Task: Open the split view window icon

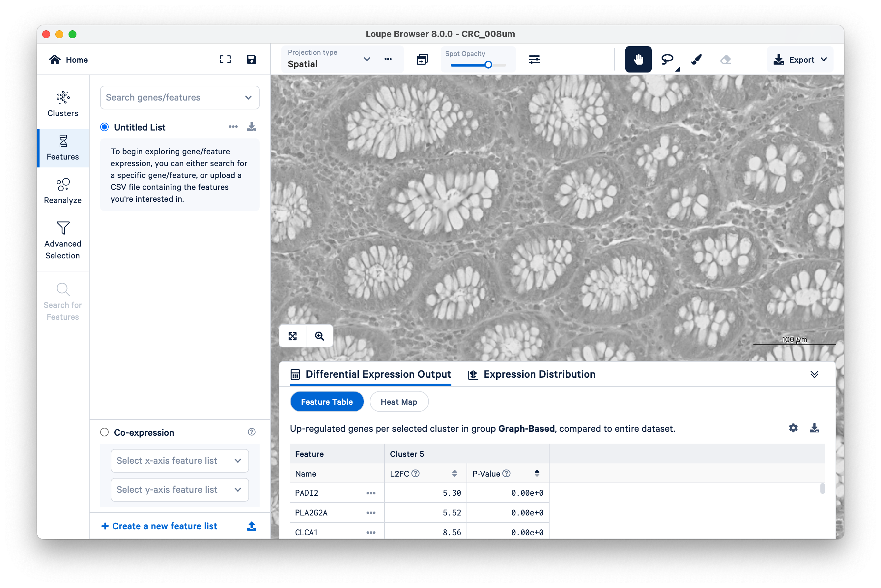Action: tap(422, 59)
